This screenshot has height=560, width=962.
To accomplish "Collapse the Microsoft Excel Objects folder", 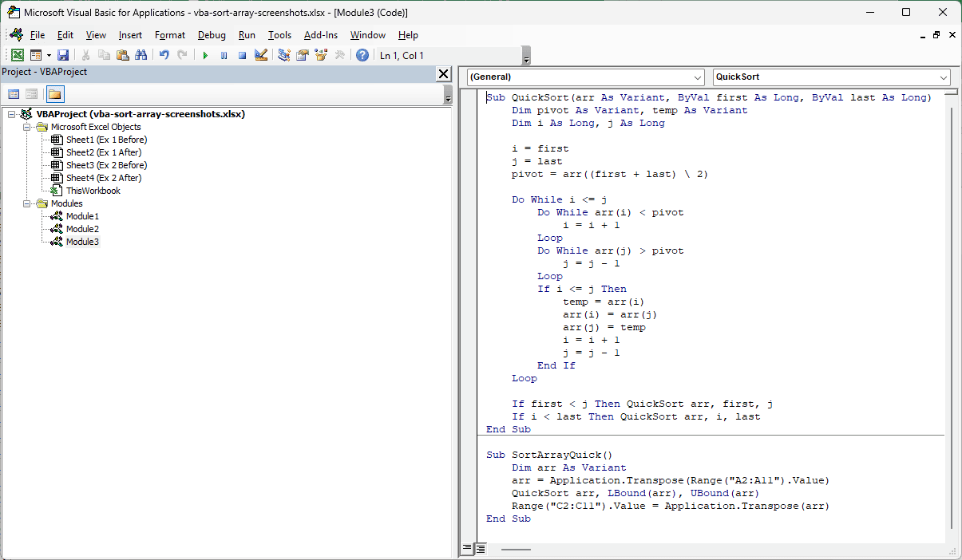I will pos(27,127).
